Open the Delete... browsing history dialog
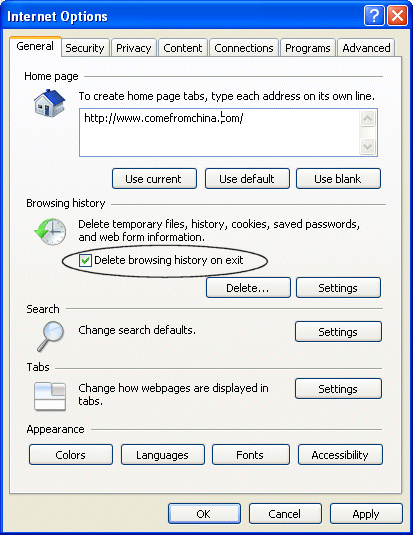The image size is (413, 535). (248, 288)
